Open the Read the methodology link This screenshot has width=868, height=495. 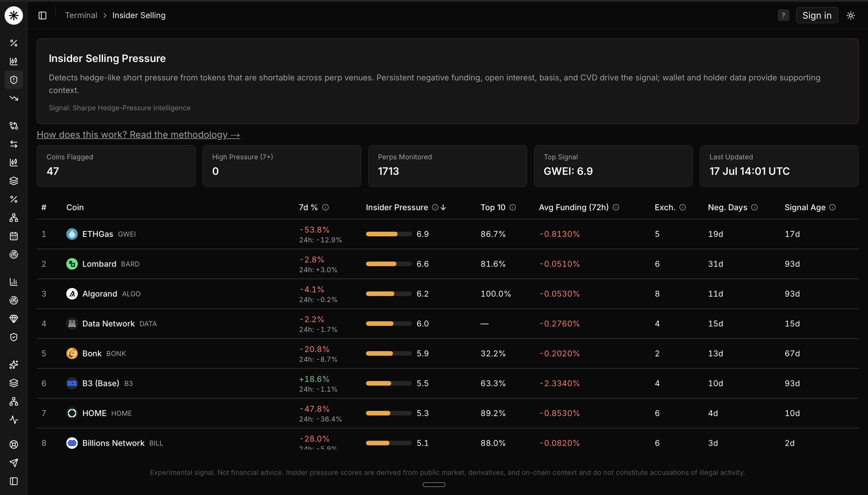point(138,135)
